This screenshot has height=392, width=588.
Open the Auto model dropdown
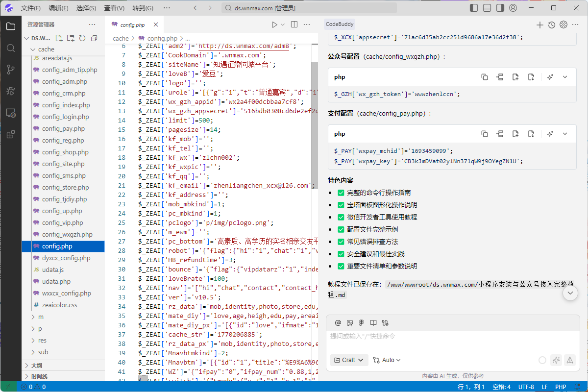click(387, 360)
